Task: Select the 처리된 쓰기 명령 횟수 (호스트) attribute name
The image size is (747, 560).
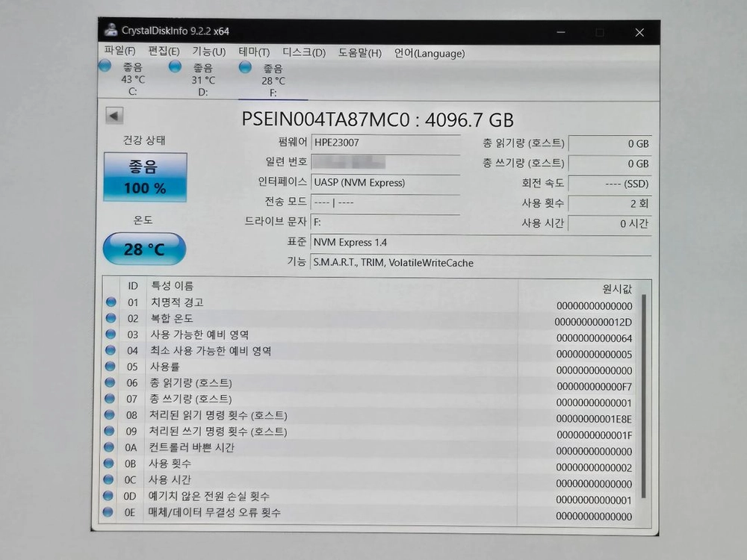Action: click(218, 432)
